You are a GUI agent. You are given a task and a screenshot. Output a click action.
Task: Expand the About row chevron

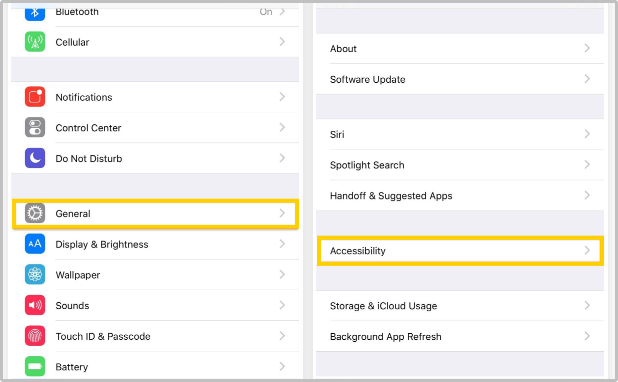587,48
